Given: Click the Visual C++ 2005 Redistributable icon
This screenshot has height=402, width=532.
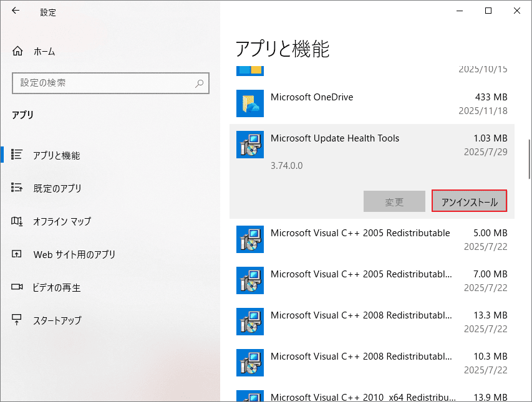Looking at the screenshot, I should click(x=249, y=239).
